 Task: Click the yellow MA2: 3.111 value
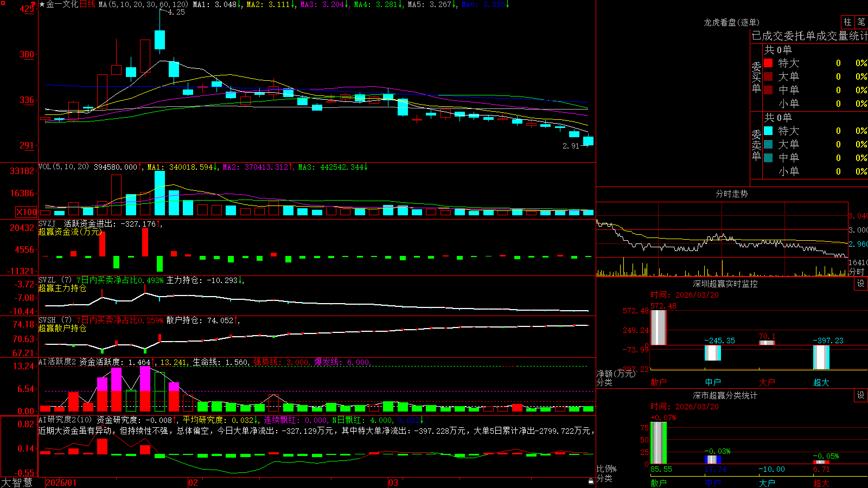(271, 4)
